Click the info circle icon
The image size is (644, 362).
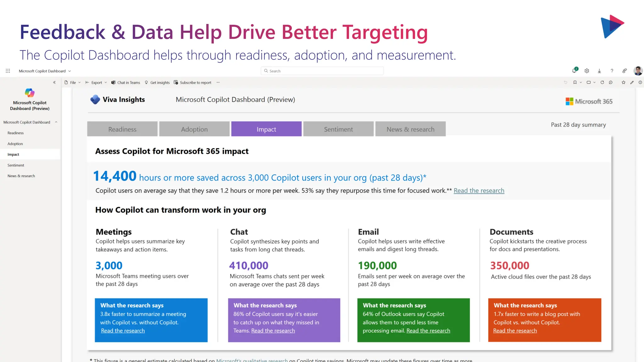640,82
